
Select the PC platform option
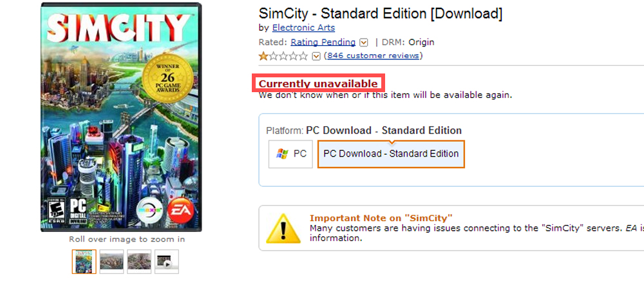pos(291,154)
